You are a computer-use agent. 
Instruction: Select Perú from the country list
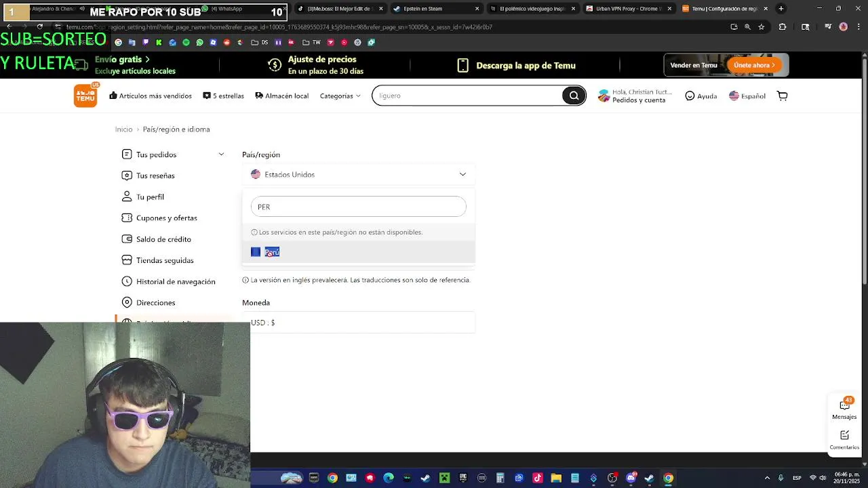(359, 252)
